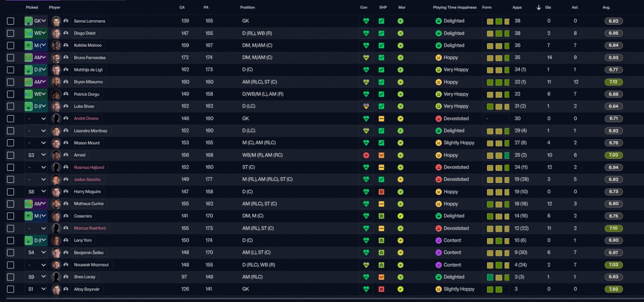
Task: Open the empty picked dropdown for Mason Mount
Action: 36,143
